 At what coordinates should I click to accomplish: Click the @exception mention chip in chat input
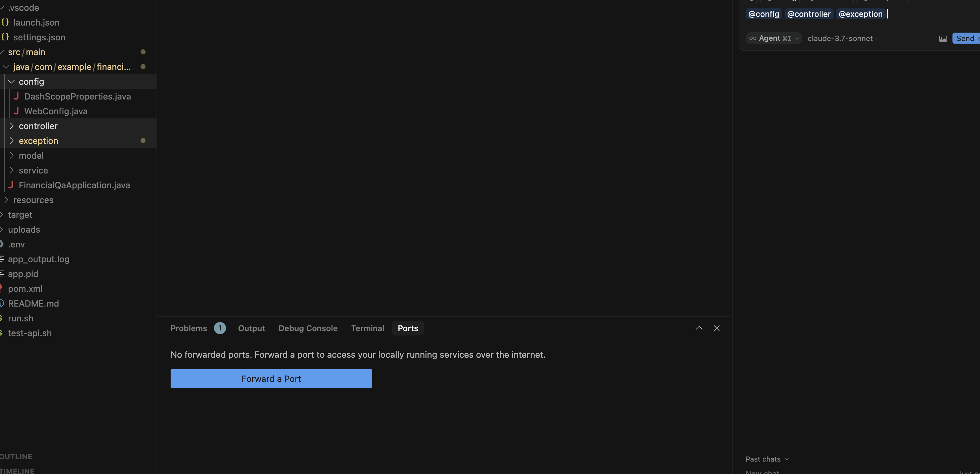click(x=860, y=14)
